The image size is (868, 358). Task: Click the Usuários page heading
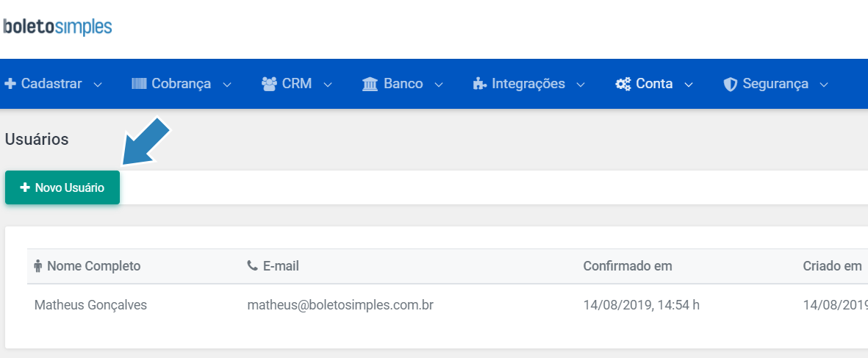pyautogui.click(x=37, y=140)
